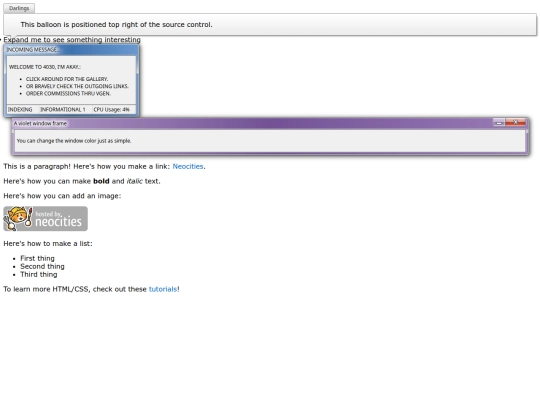Viewport: 540px width, 405px height.
Task: Minimize the violet window frame
Action: point(499,123)
